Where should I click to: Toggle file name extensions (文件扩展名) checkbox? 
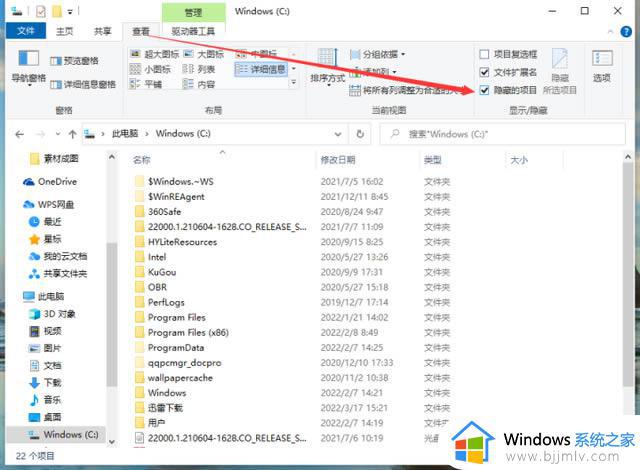(484, 72)
